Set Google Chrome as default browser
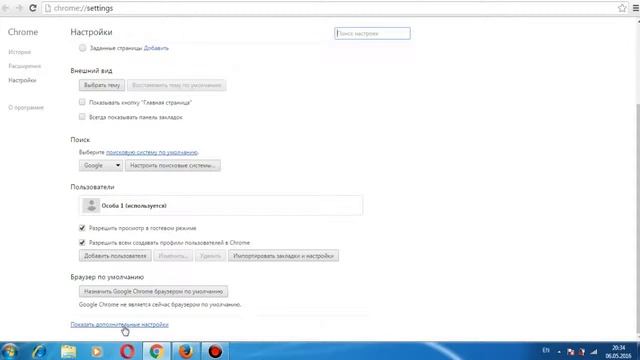Screen dimensions: 640x360 pyautogui.click(x=153, y=291)
